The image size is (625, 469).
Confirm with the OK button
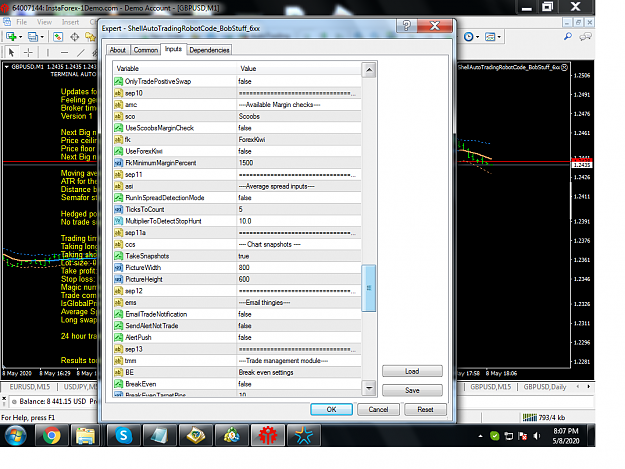(331, 409)
